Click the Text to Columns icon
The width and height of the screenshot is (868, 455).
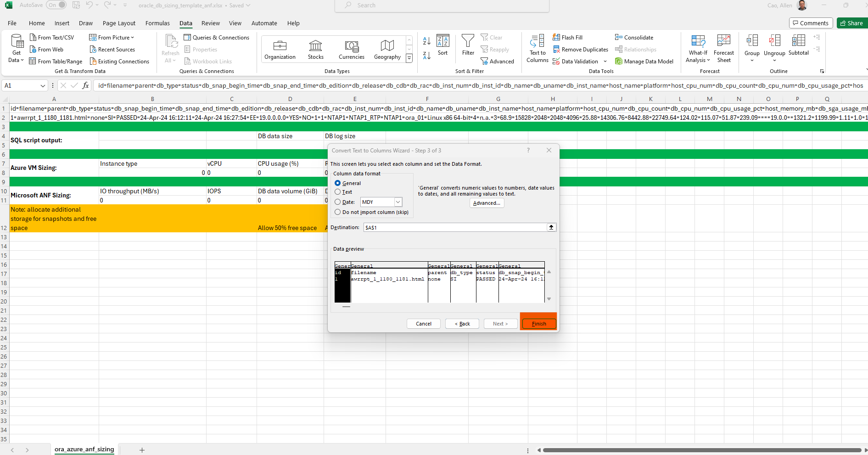[537, 42]
